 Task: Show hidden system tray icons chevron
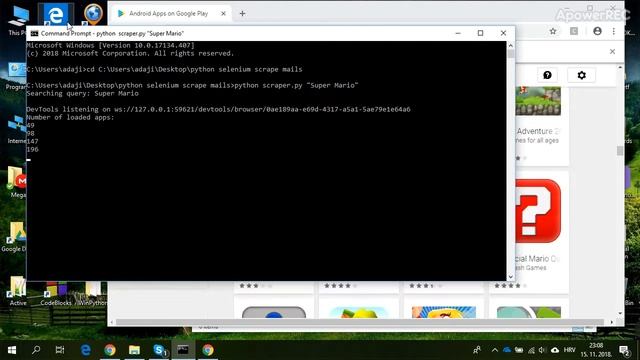[494, 350]
